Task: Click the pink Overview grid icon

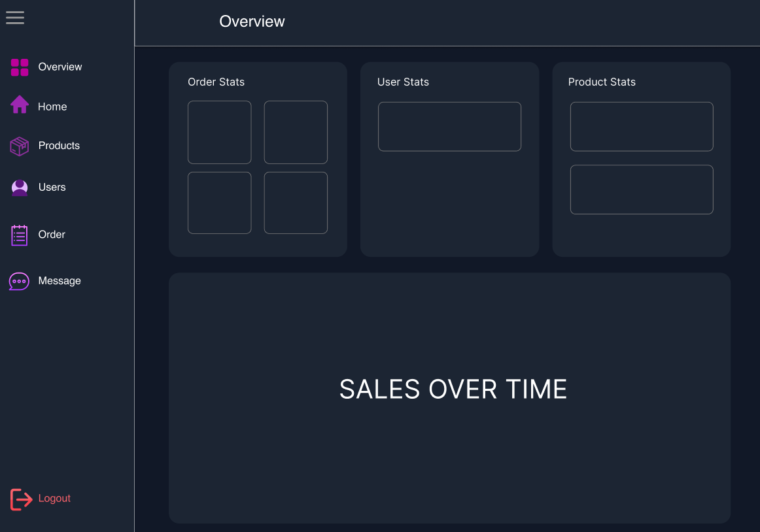Action: coord(20,67)
